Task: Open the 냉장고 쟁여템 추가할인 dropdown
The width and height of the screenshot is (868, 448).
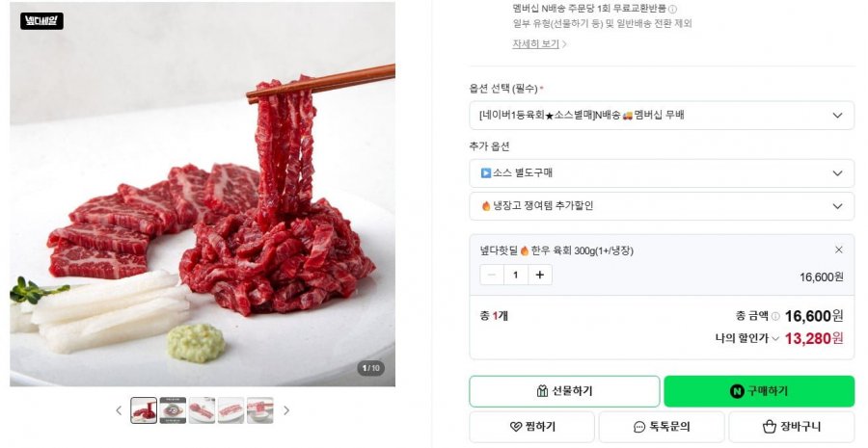Action: 662,206
